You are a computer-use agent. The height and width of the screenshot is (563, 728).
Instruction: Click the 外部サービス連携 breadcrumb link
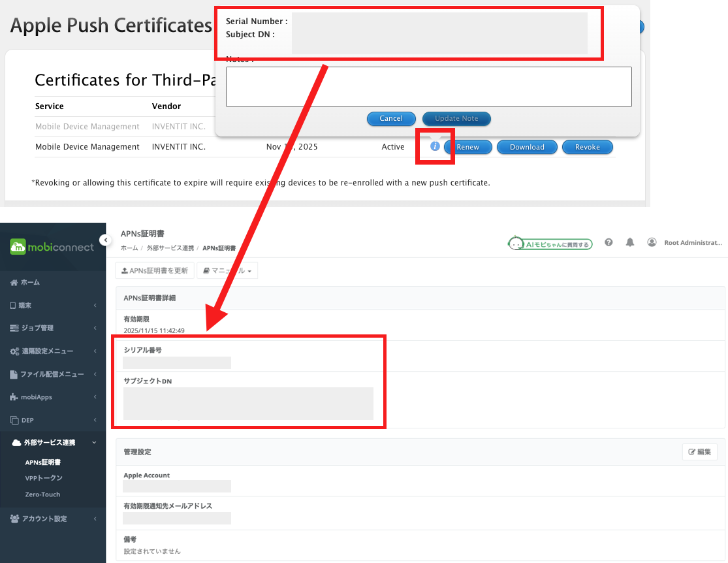pyautogui.click(x=170, y=248)
